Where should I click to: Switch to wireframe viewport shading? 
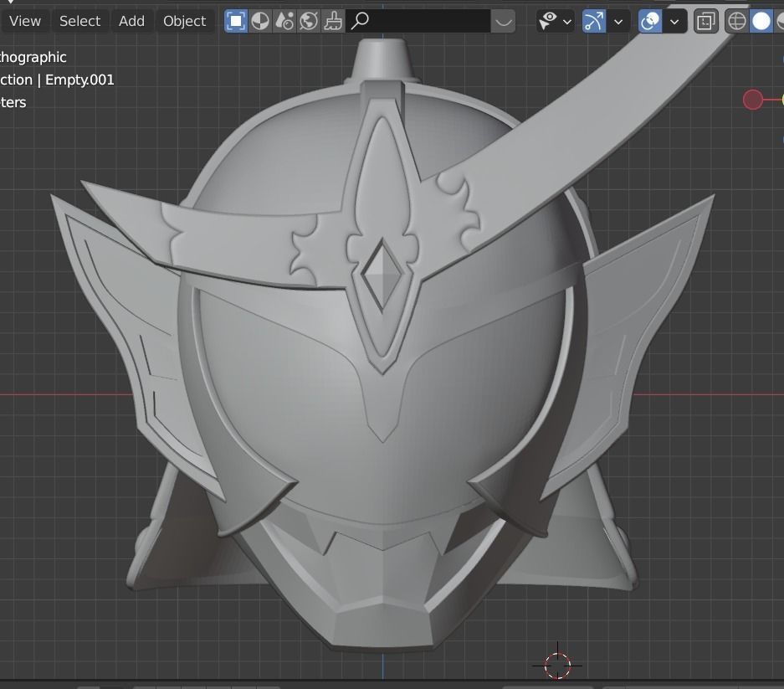(737, 21)
